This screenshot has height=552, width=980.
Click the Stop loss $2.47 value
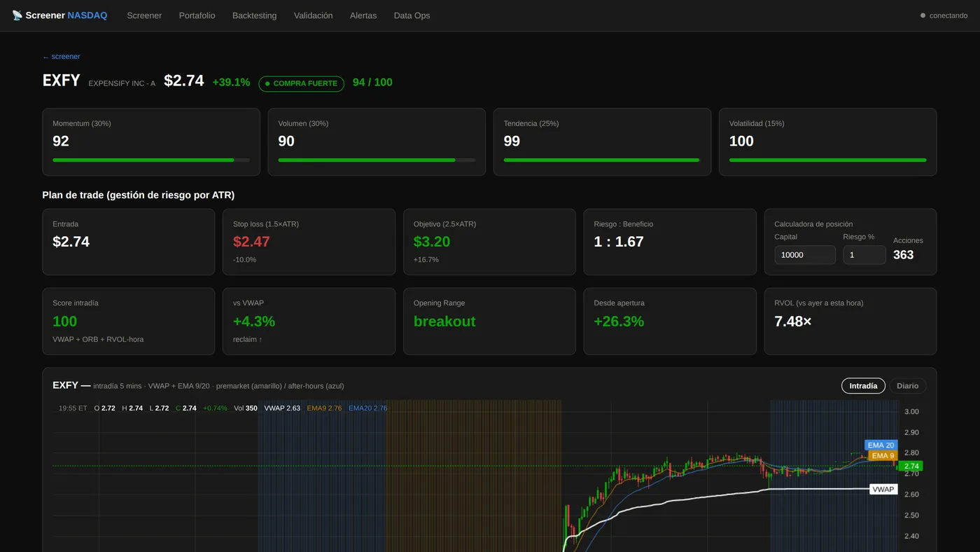pyautogui.click(x=251, y=242)
